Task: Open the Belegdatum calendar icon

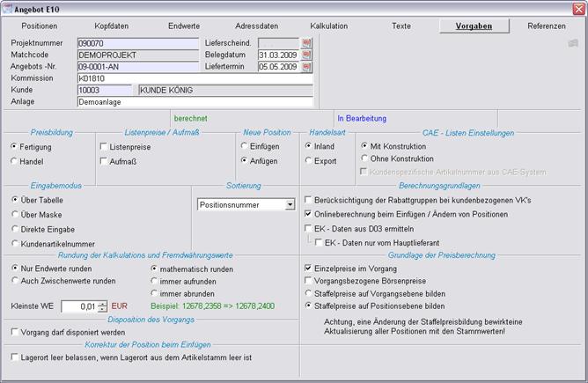Action: pyautogui.click(x=307, y=55)
